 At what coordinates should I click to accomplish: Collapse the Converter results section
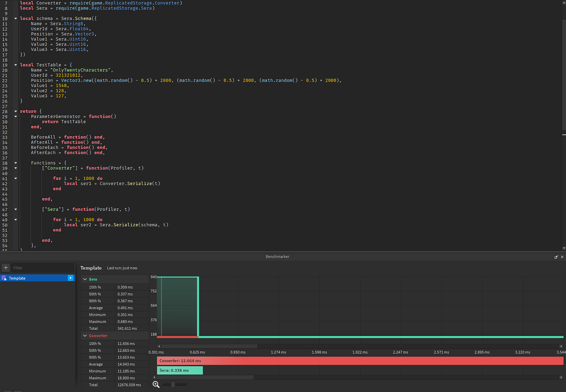[85, 335]
